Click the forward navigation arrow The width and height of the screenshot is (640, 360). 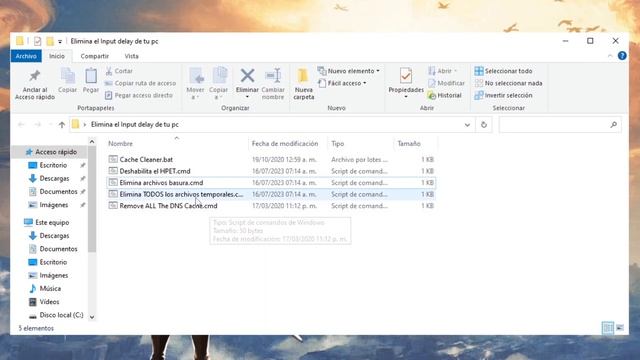click(38, 125)
